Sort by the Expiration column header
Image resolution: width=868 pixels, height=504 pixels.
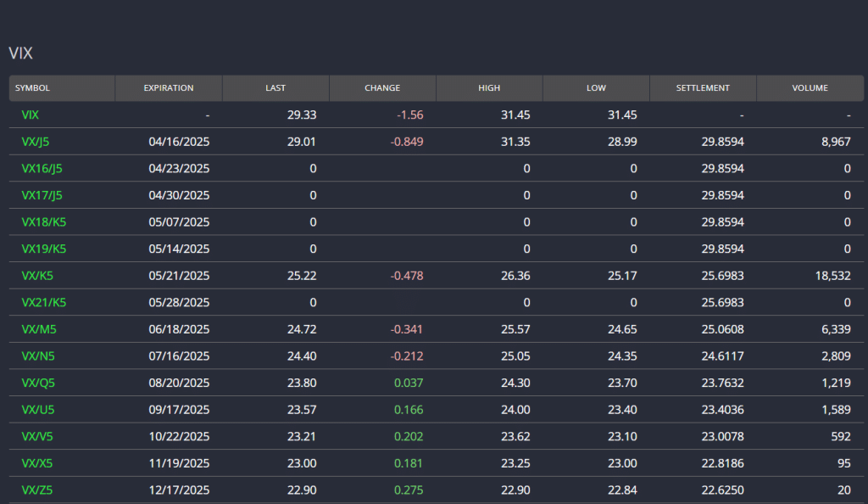tap(169, 88)
